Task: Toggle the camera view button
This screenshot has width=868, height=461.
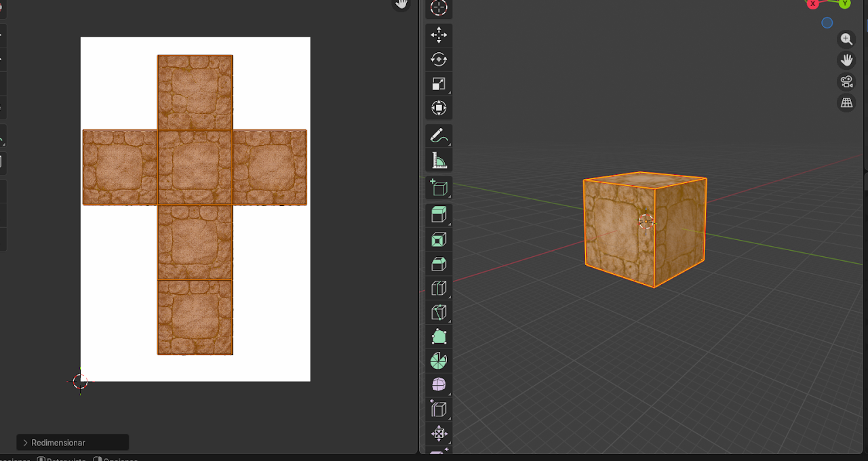Action: (846, 82)
